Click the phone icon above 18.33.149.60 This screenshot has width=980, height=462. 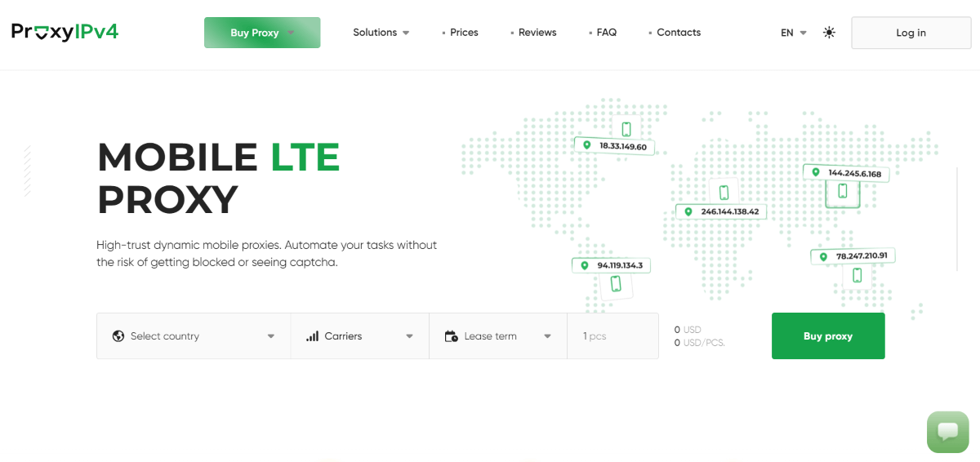(x=626, y=129)
